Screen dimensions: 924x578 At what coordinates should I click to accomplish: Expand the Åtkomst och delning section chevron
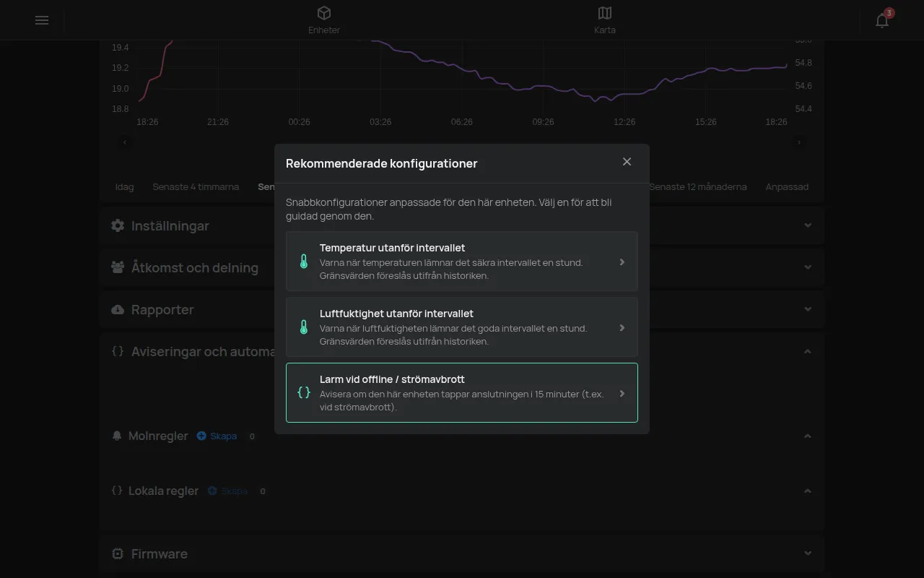tap(808, 267)
